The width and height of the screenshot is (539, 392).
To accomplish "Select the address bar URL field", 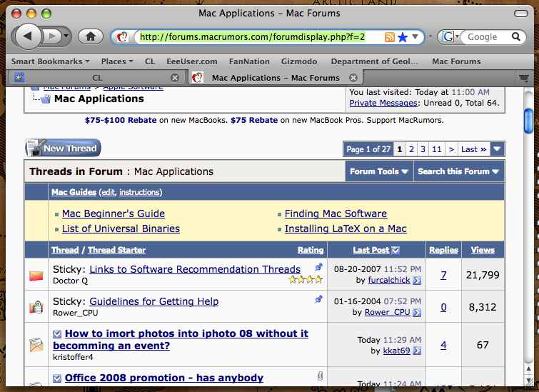I will 253,37.
